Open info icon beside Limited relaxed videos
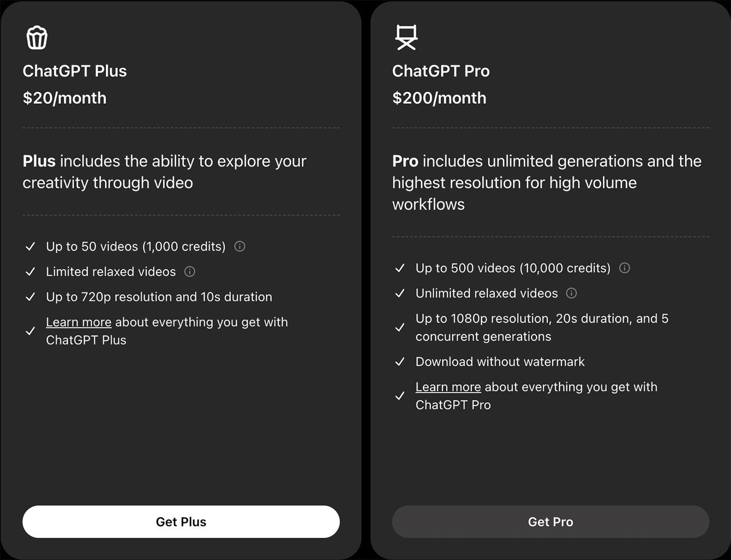 190,272
